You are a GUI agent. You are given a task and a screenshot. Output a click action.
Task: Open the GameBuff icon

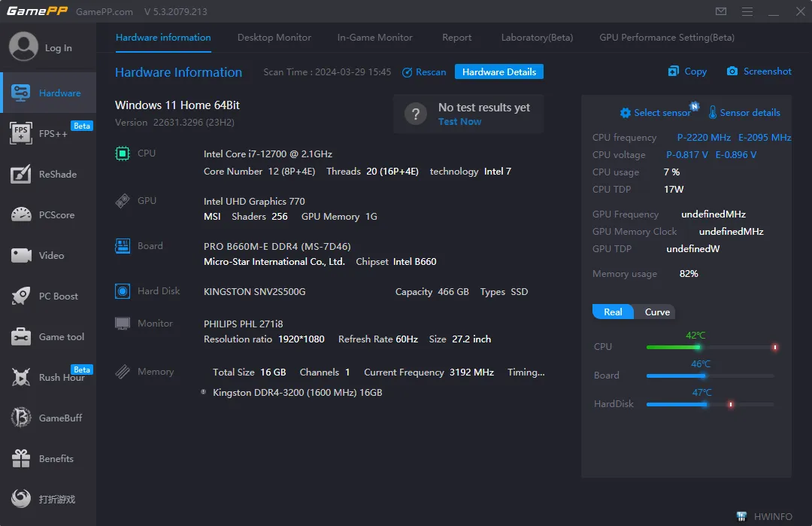(x=21, y=418)
